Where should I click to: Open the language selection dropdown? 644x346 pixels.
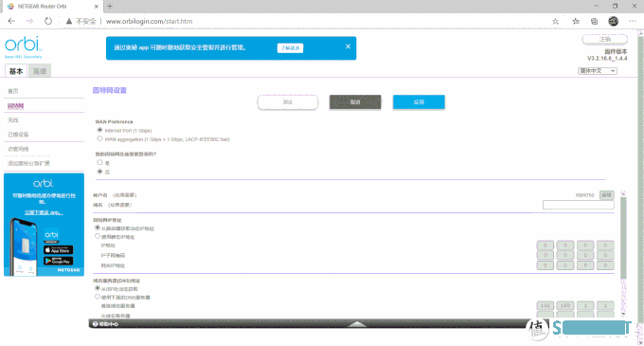598,71
